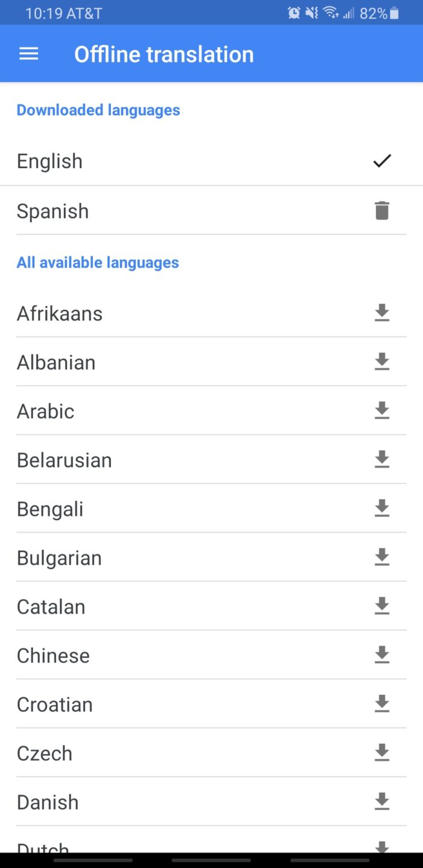Screen dimensions: 423x868
Task: Download the Belarusian language pack
Action: pyautogui.click(x=382, y=460)
